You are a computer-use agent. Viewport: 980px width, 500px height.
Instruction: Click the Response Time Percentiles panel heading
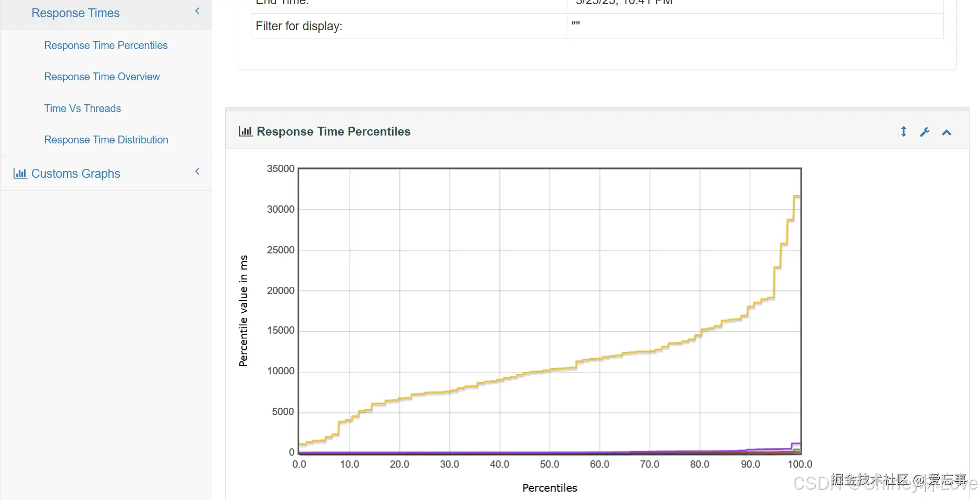click(334, 131)
